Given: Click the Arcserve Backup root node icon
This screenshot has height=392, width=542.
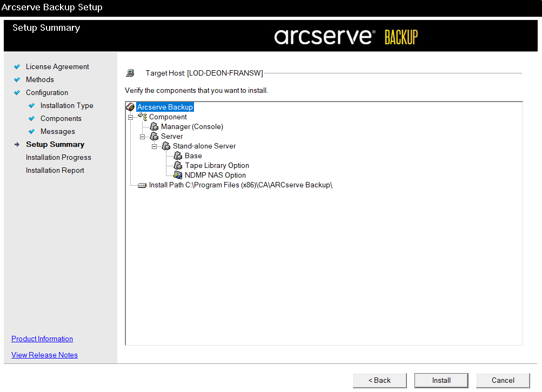Looking at the screenshot, I should pos(130,107).
